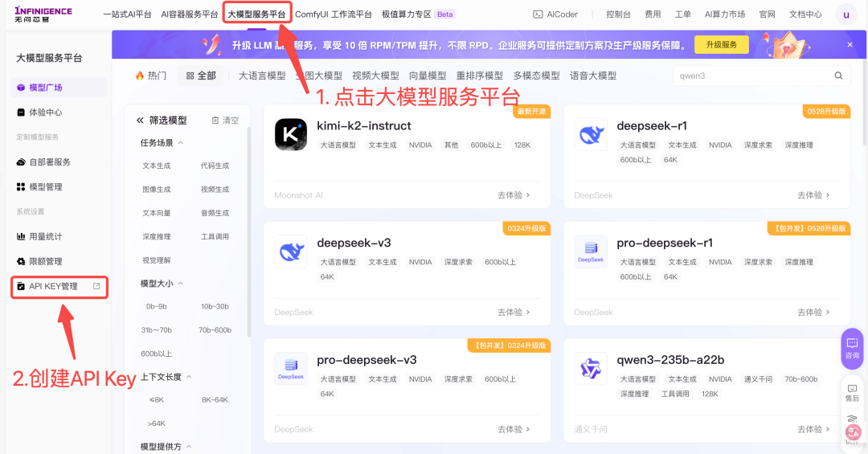Viewport: 868px width, 454px height.
Task: Collapse the 任务场景 filter section
Action: tap(181, 143)
